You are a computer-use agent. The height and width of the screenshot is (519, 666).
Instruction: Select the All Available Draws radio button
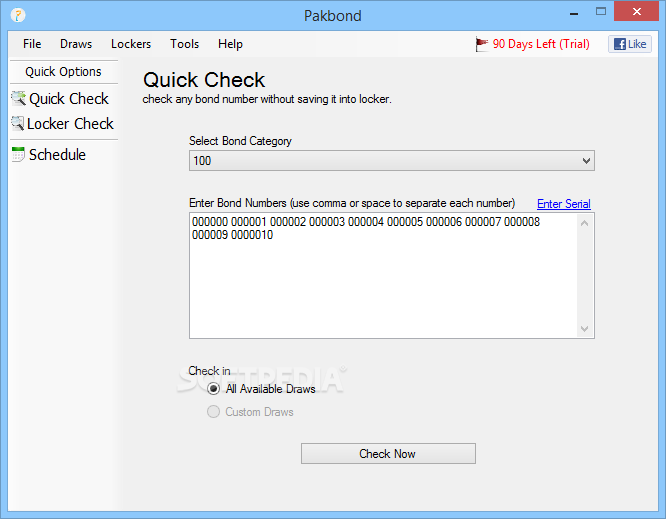[x=213, y=389]
